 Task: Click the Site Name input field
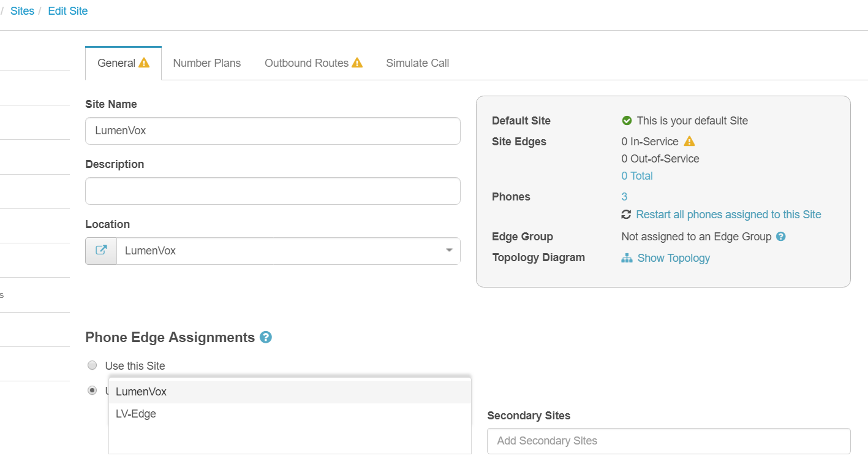273,131
